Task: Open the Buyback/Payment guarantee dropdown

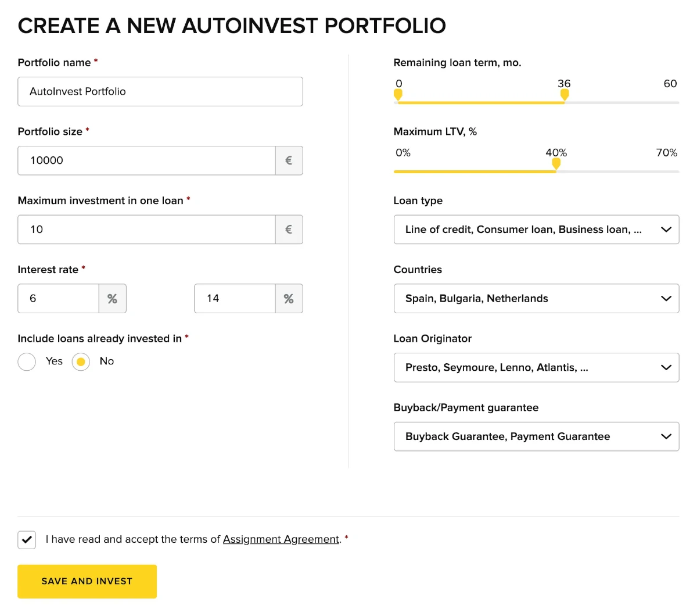Action: coord(536,436)
